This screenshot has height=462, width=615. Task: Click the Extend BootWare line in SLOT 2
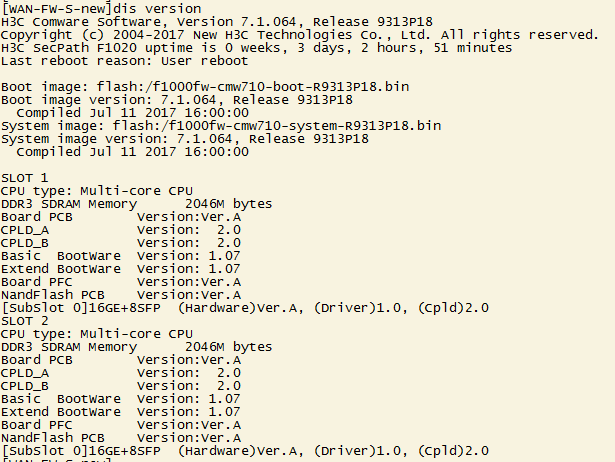pos(120,411)
